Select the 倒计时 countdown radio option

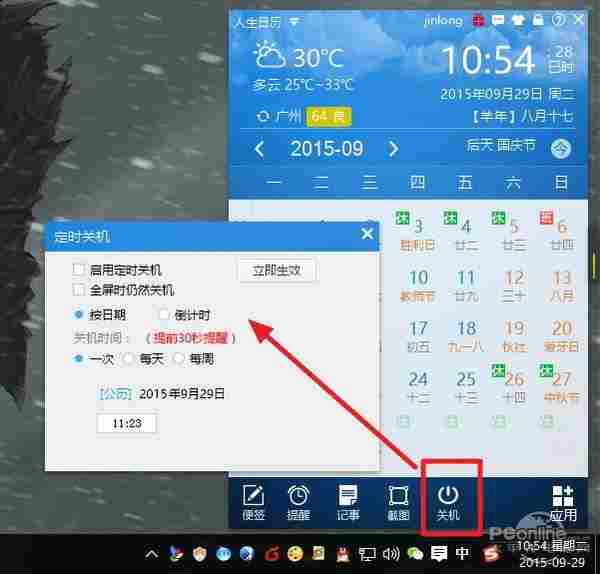164,315
